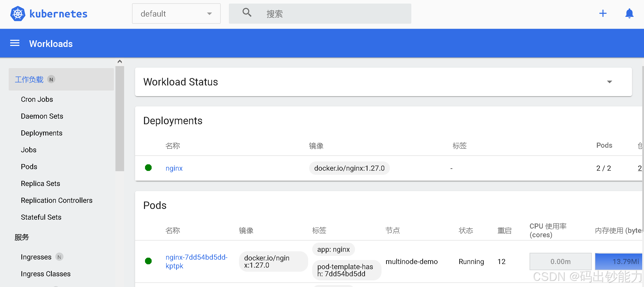Click the green status dot of nginx pod
This screenshot has width=644, height=287.
(148, 261)
